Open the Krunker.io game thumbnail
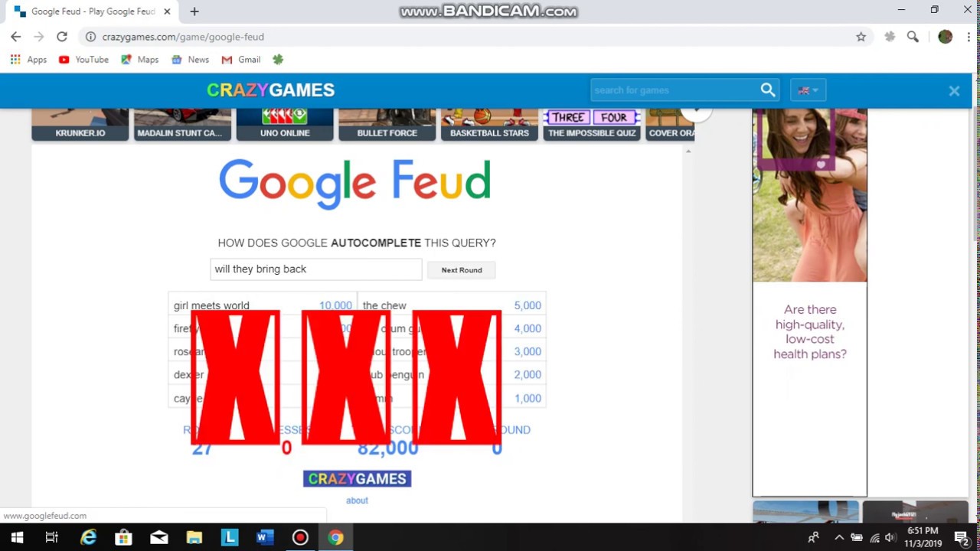980x551 pixels. tap(80, 124)
